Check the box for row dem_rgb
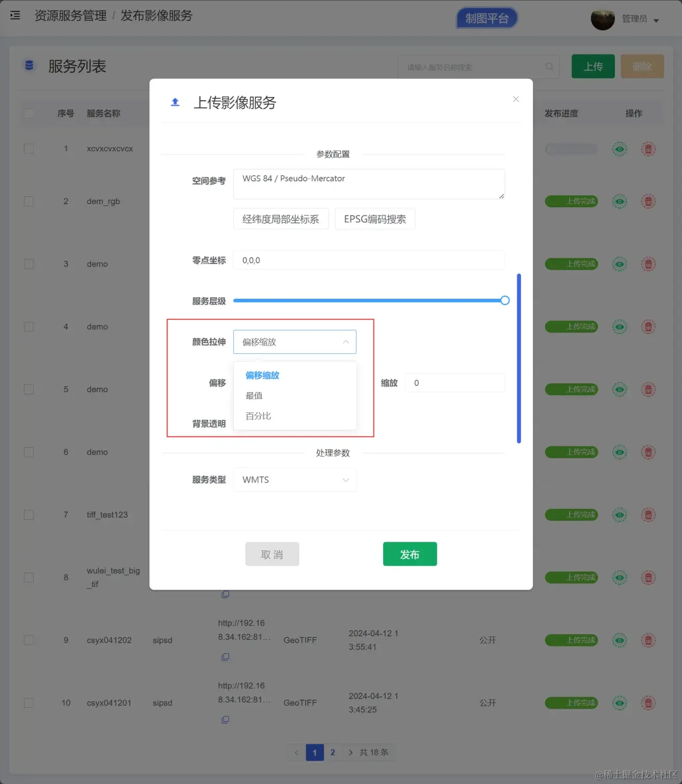The height and width of the screenshot is (784, 682). click(29, 201)
